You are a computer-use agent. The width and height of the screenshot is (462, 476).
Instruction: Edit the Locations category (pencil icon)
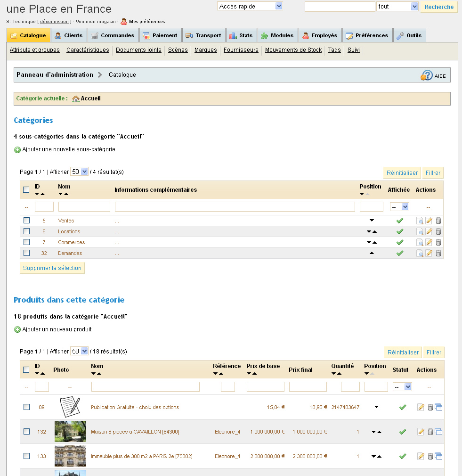coord(429,231)
